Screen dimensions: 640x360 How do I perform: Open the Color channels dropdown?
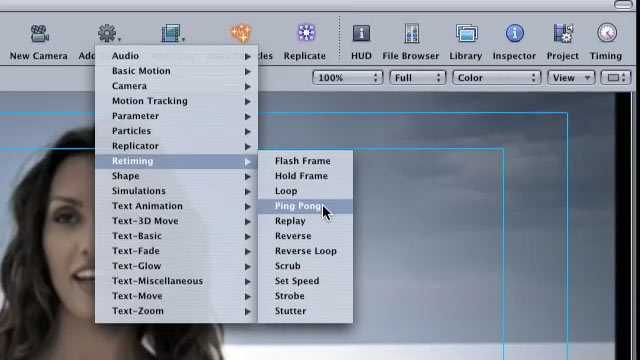pyautogui.click(x=496, y=78)
